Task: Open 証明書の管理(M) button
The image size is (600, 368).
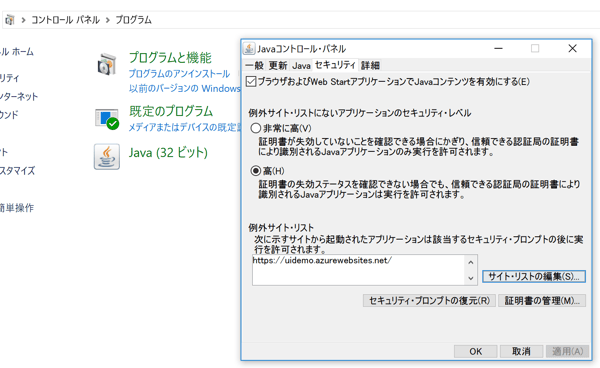Action: [x=542, y=301]
